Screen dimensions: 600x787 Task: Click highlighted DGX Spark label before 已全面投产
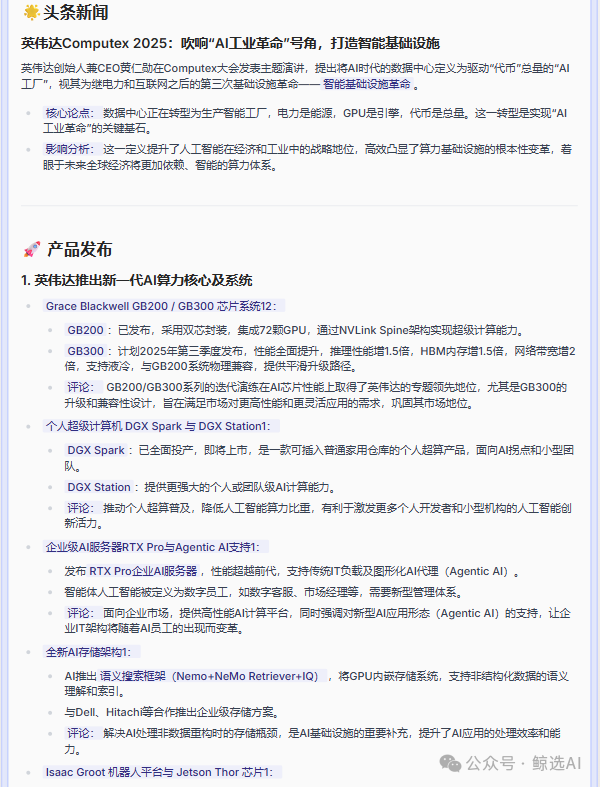[x=96, y=450]
